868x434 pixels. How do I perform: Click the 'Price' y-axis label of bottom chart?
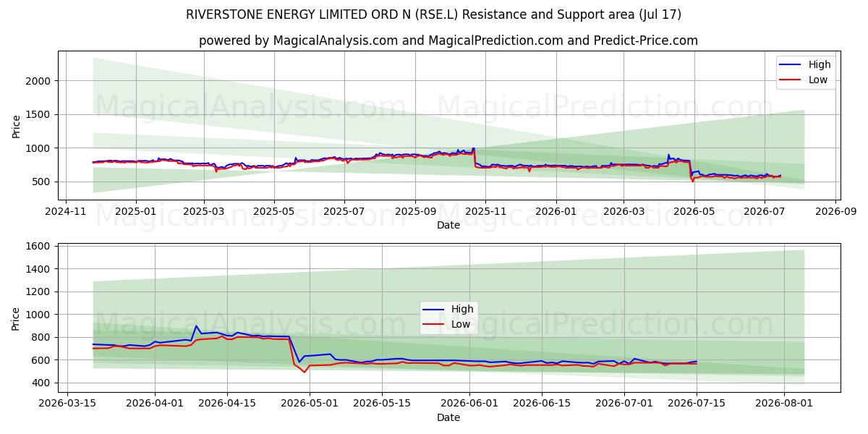click(x=17, y=318)
